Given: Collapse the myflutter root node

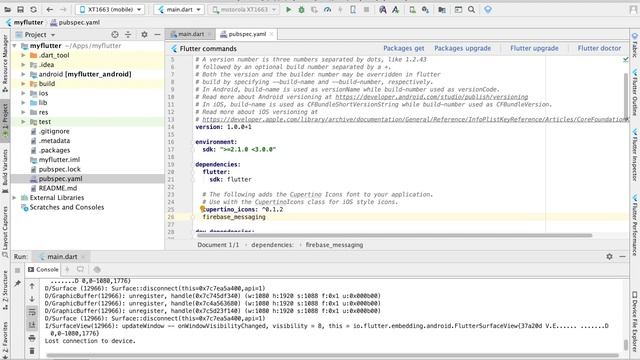Looking at the screenshot, I should coord(15,46).
